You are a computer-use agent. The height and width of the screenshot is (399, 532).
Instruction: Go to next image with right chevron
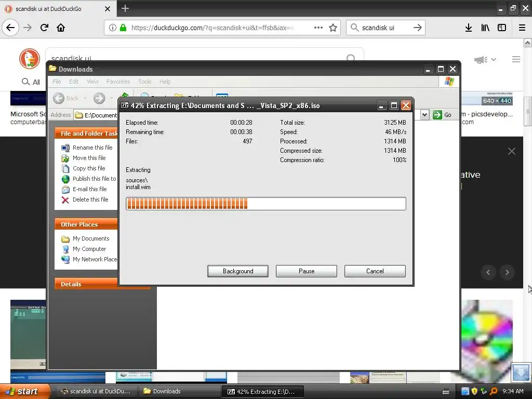point(507,272)
